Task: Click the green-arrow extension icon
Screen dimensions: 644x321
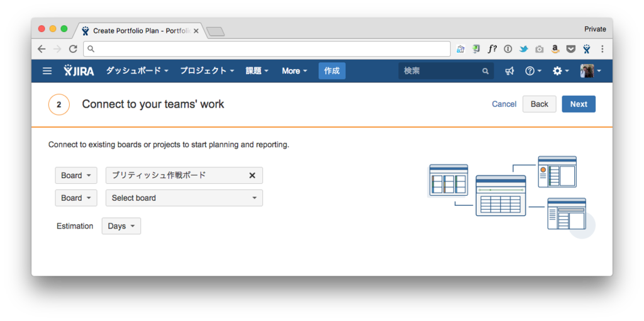Action: click(477, 49)
